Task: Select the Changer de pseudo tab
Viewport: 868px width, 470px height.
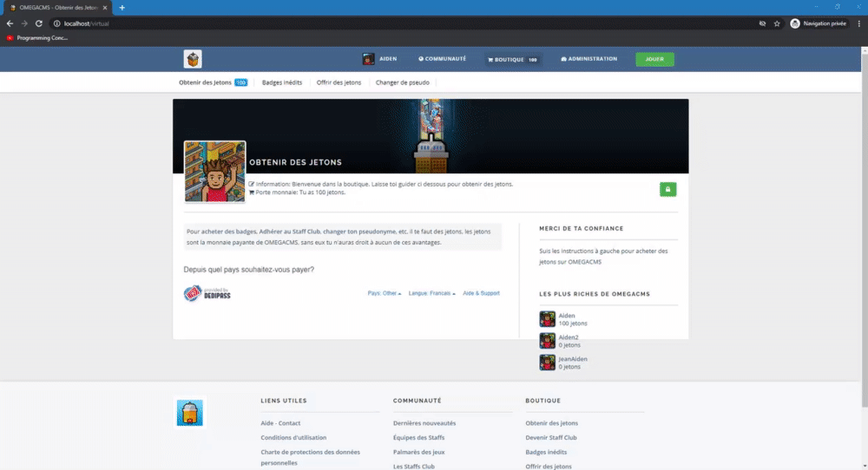Action: [x=403, y=82]
